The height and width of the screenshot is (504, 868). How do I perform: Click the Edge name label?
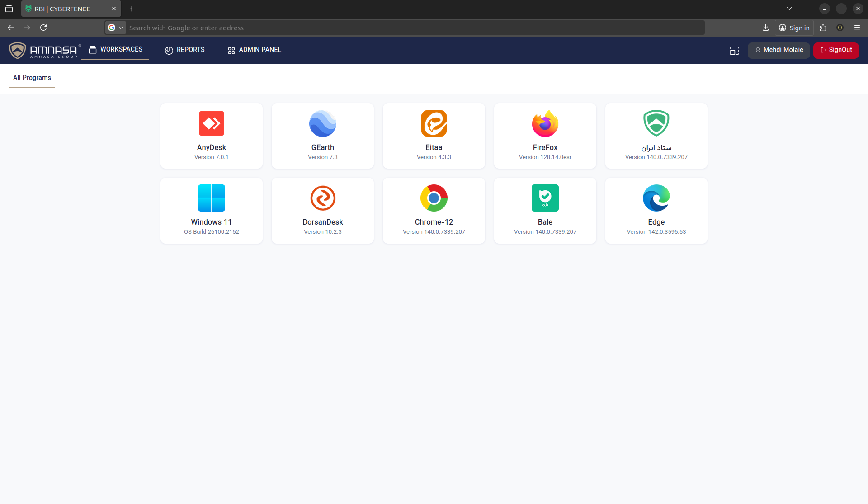coord(656,222)
